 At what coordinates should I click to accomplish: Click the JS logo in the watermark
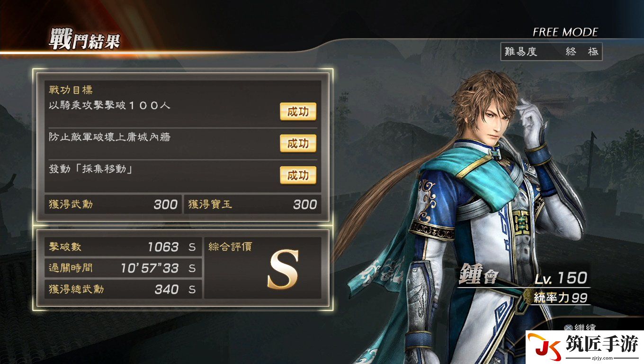point(545,347)
